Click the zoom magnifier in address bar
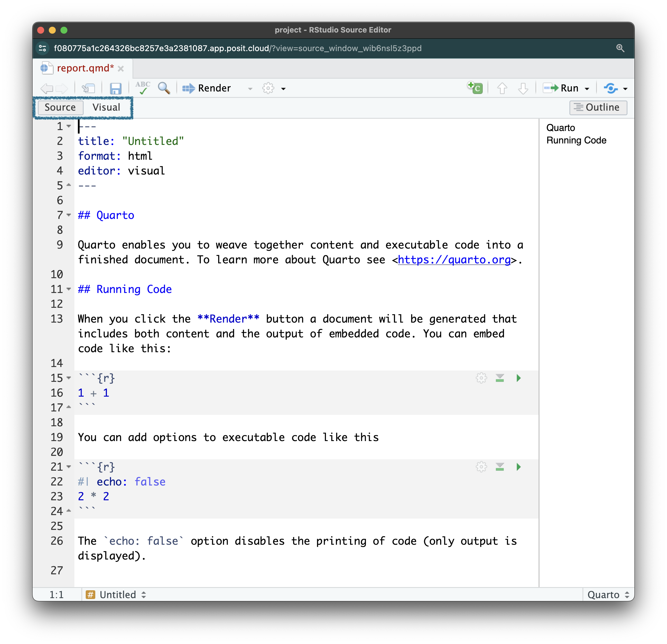Viewport: 667px width, 644px height. [620, 48]
